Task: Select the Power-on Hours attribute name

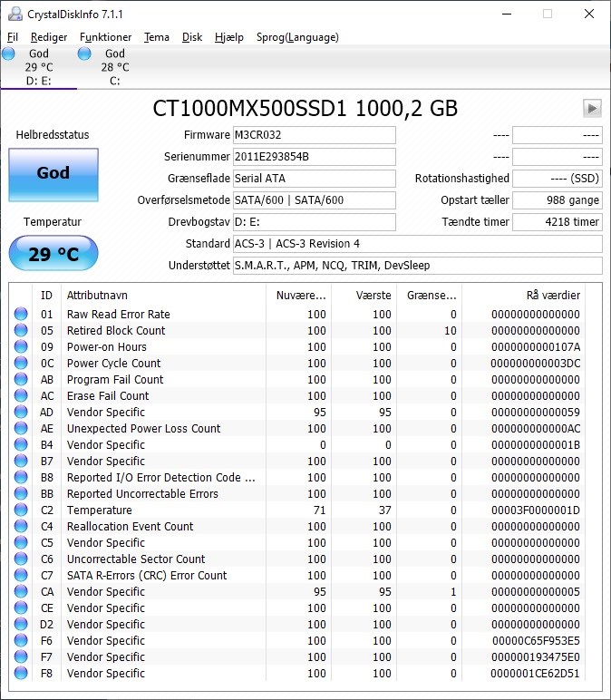Action: (x=107, y=347)
